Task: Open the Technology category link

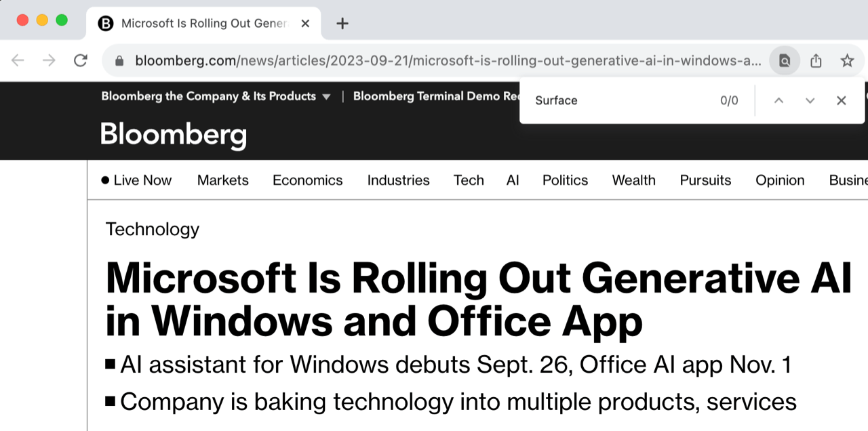Action: click(x=153, y=229)
